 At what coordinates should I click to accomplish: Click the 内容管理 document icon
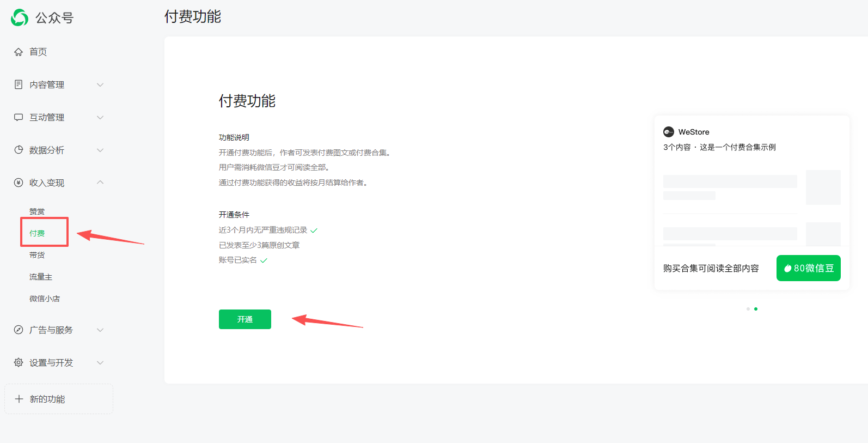click(x=19, y=84)
